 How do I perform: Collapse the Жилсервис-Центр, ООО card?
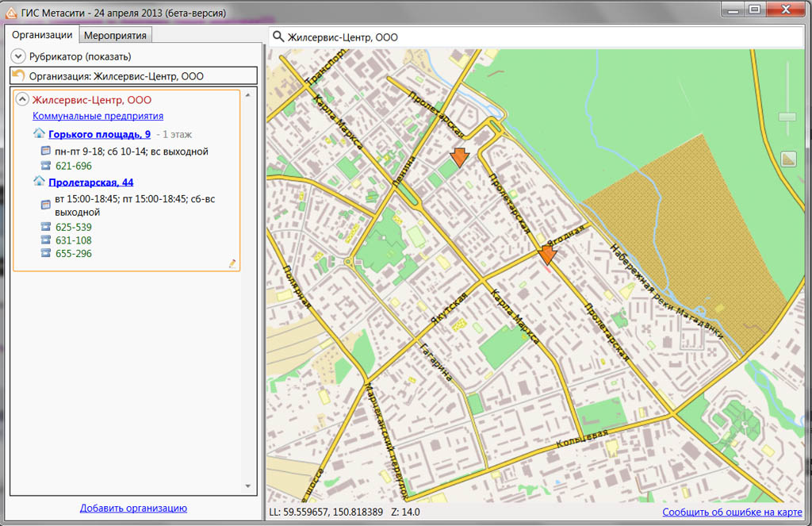[23, 100]
